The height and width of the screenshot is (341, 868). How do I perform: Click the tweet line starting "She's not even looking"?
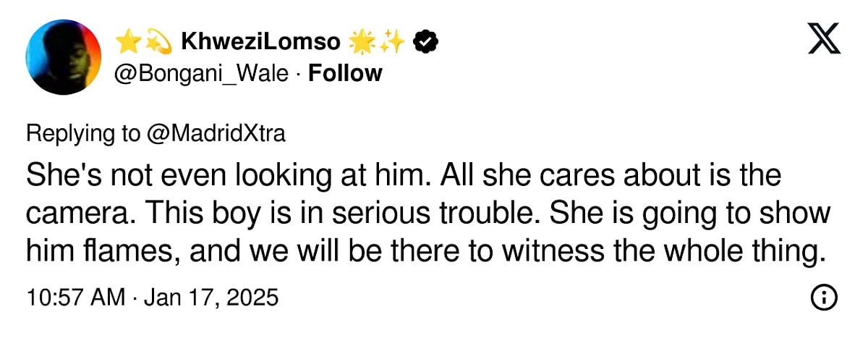(404, 177)
